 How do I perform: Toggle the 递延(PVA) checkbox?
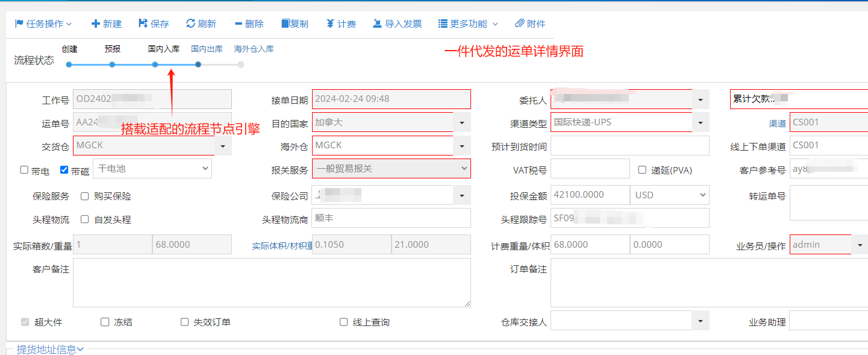(x=642, y=170)
